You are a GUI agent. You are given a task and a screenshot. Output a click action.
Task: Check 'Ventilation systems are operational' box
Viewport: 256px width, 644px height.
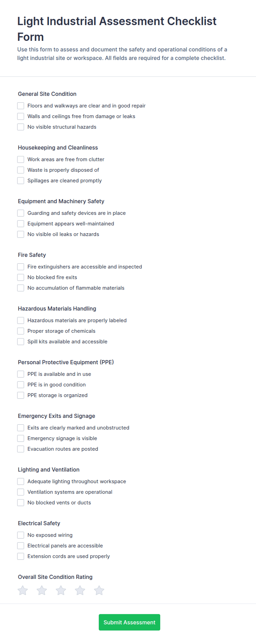tap(21, 492)
